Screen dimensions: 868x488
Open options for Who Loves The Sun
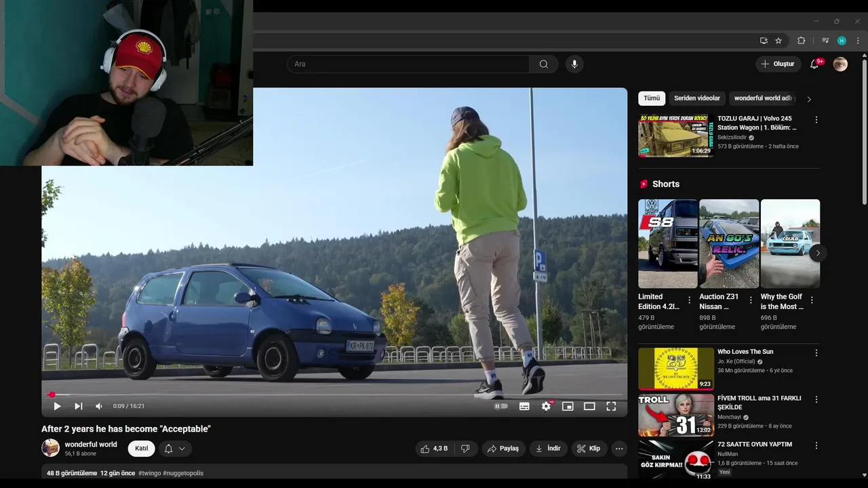[816, 353]
